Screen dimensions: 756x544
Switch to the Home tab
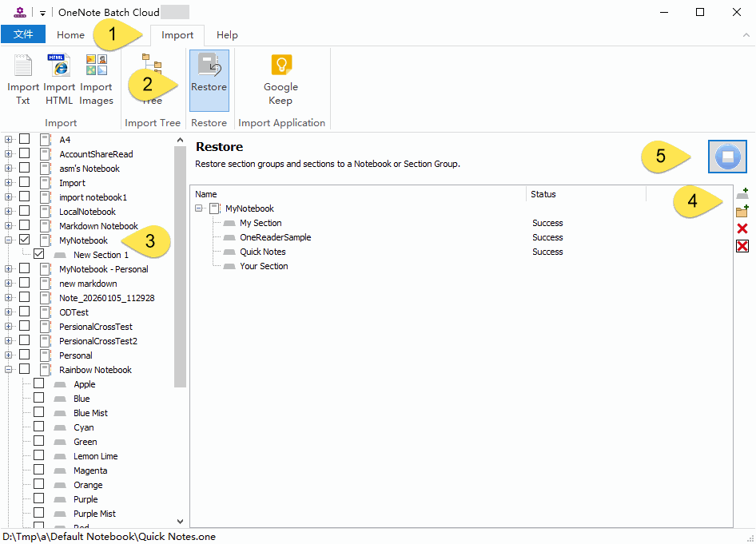70,35
